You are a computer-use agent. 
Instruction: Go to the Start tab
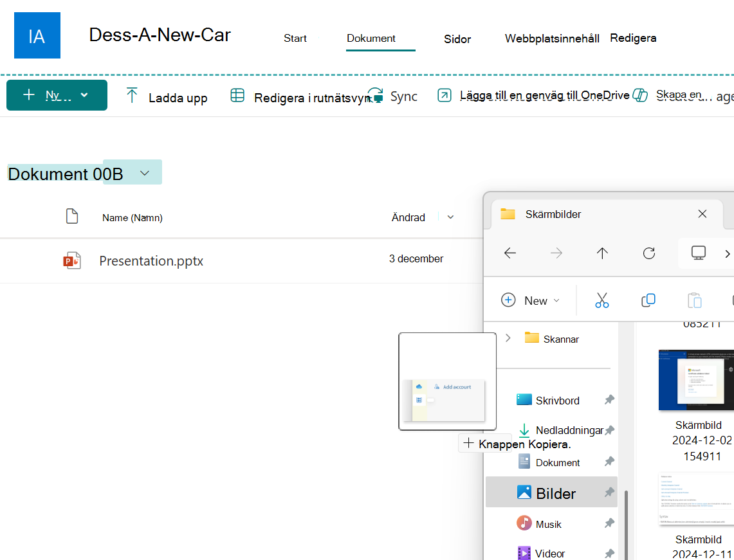[295, 39]
